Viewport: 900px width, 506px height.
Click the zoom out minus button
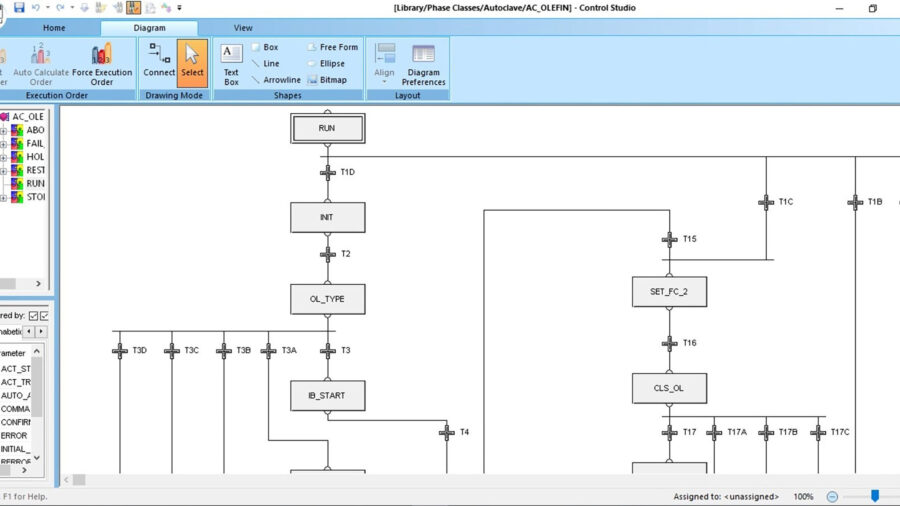tap(832, 497)
